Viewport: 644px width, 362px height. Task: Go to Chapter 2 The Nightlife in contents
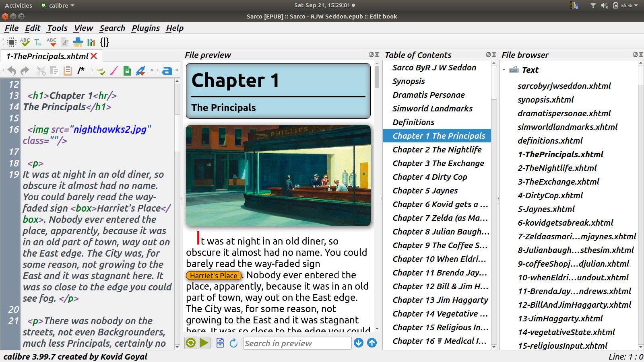[437, 150]
